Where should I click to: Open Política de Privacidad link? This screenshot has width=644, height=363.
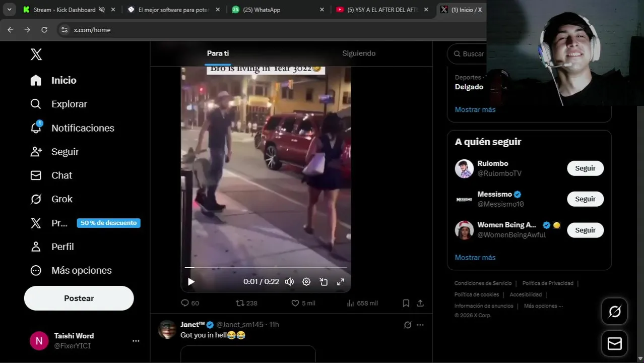pyautogui.click(x=548, y=283)
